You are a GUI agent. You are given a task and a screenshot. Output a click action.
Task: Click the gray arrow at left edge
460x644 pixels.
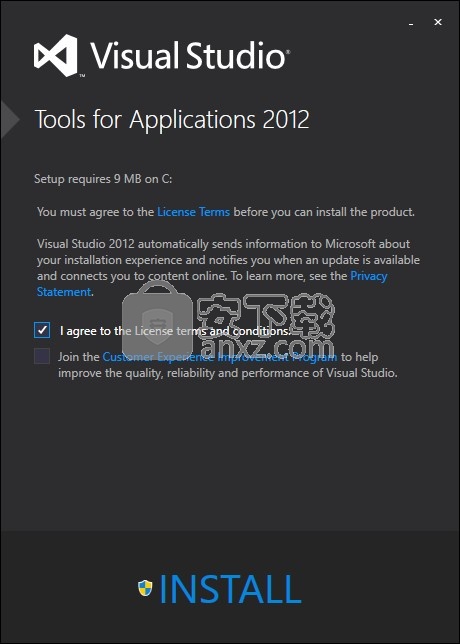[x=10, y=119]
